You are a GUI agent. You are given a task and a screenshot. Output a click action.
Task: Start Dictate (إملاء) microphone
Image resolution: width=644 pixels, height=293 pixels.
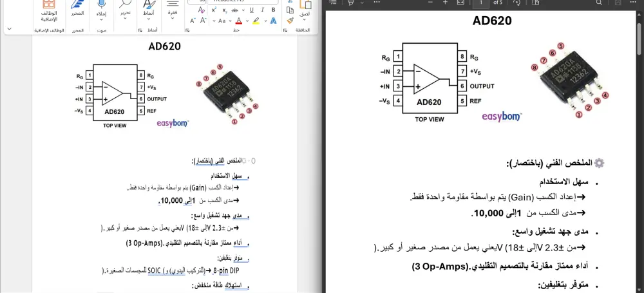pyautogui.click(x=101, y=3)
